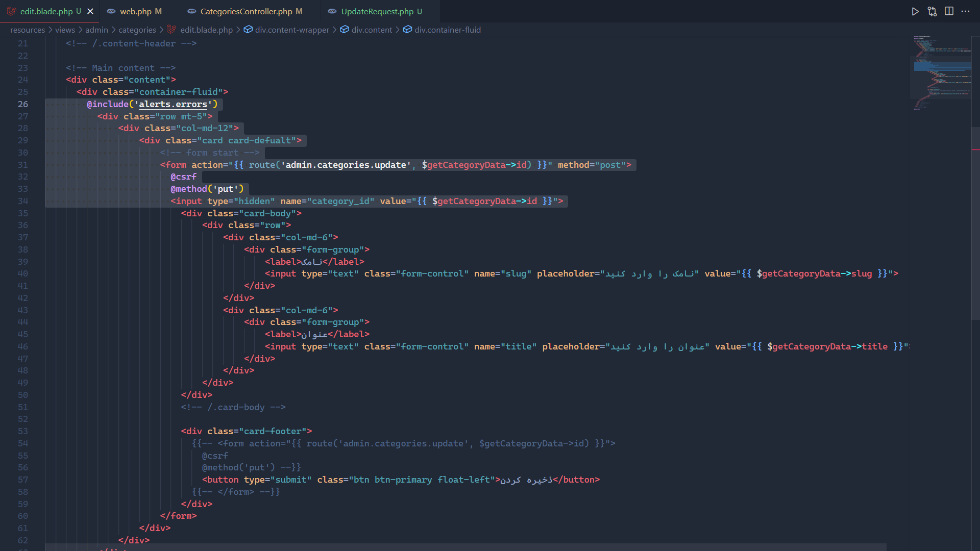Click 'admin' in the breadcrumb
The height and width of the screenshot is (551, 980).
point(96,30)
